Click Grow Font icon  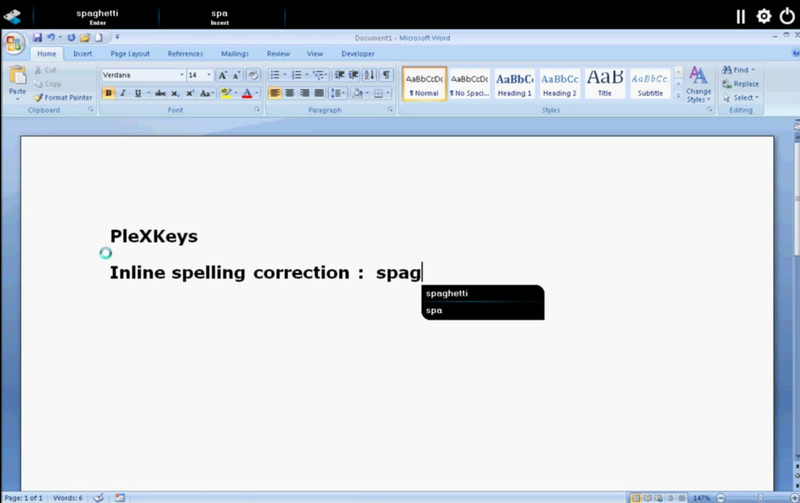(223, 75)
